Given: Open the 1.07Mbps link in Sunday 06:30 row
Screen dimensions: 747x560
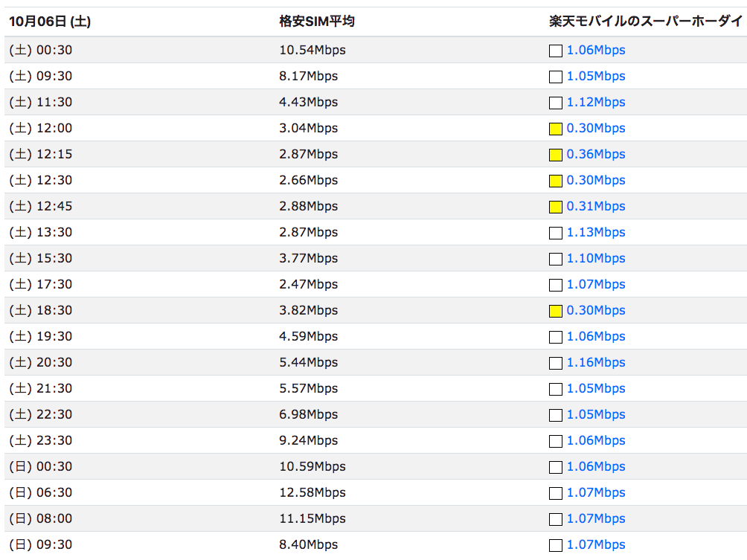Looking at the screenshot, I should click(595, 492).
